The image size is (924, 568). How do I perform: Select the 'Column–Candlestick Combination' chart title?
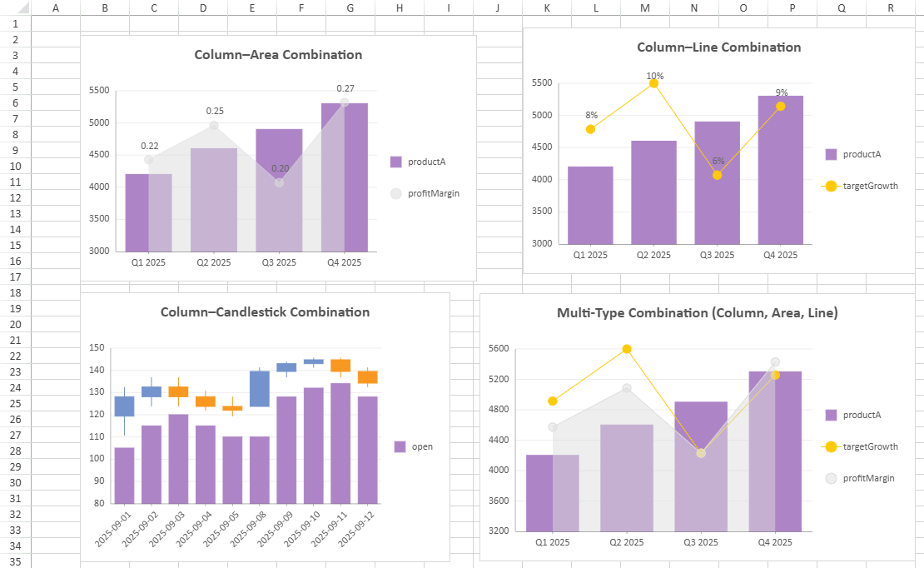(265, 312)
